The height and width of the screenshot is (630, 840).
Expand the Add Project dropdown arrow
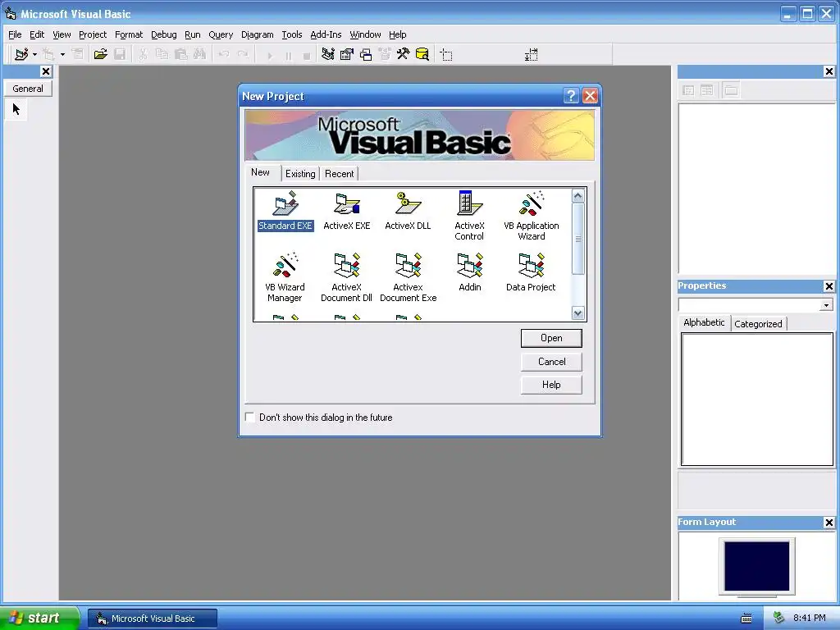[x=34, y=54]
